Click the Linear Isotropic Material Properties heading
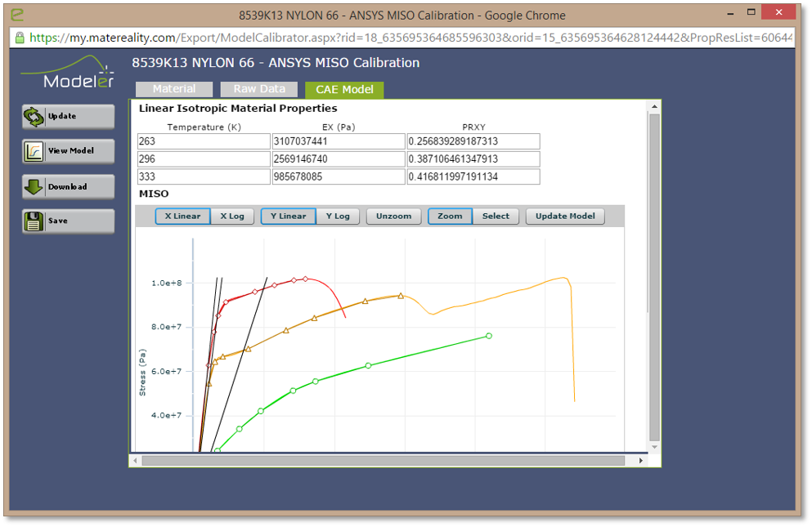 tap(238, 108)
